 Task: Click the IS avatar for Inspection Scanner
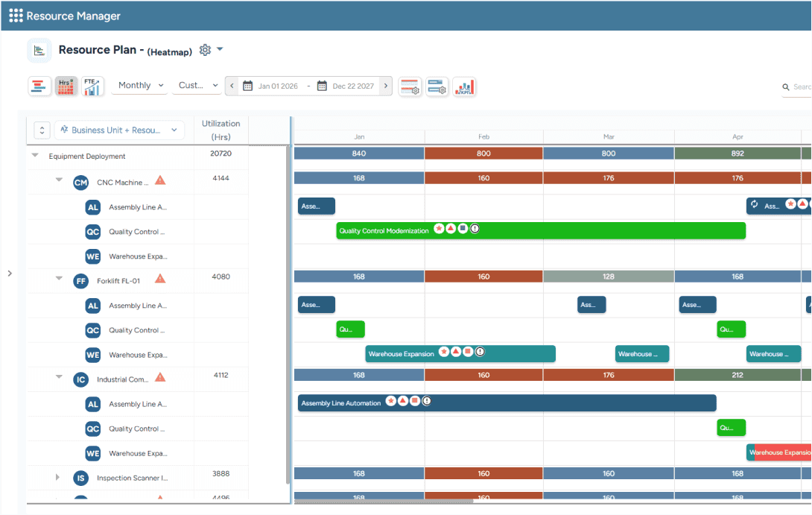pyautogui.click(x=80, y=478)
